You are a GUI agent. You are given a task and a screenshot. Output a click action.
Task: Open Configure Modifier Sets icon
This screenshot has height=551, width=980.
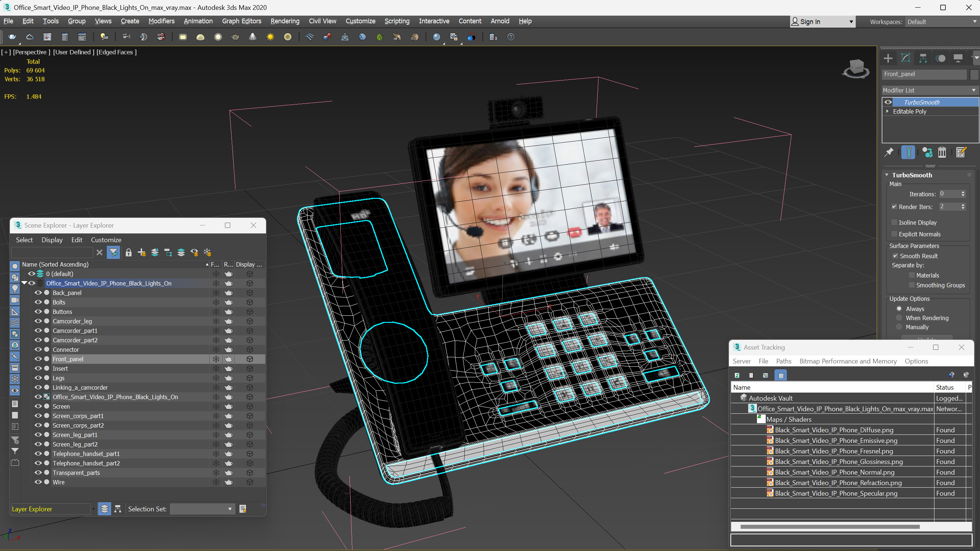coord(961,153)
